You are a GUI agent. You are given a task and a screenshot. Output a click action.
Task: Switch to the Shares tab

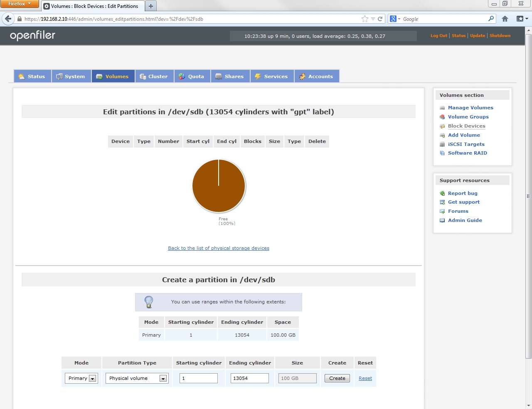(x=230, y=76)
